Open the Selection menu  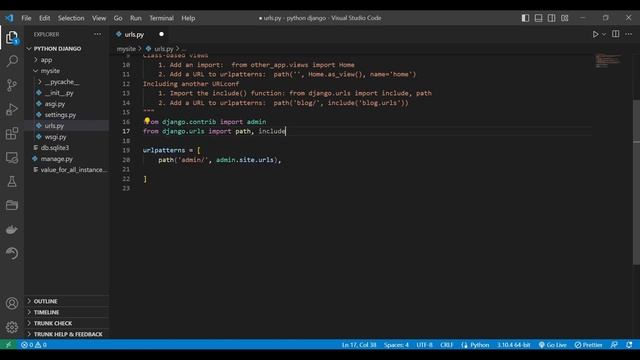(x=71, y=18)
